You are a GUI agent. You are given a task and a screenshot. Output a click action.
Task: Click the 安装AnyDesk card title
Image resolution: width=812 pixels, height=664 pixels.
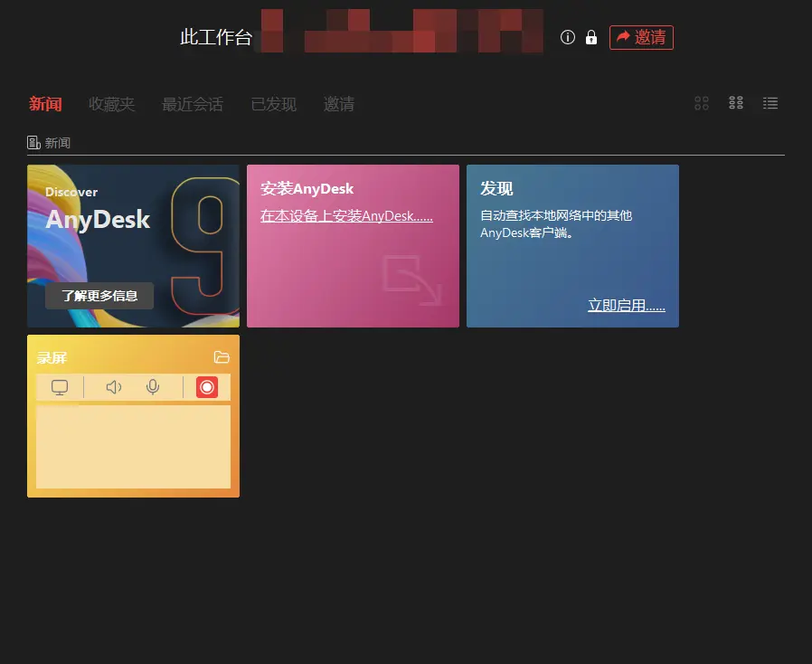click(307, 188)
